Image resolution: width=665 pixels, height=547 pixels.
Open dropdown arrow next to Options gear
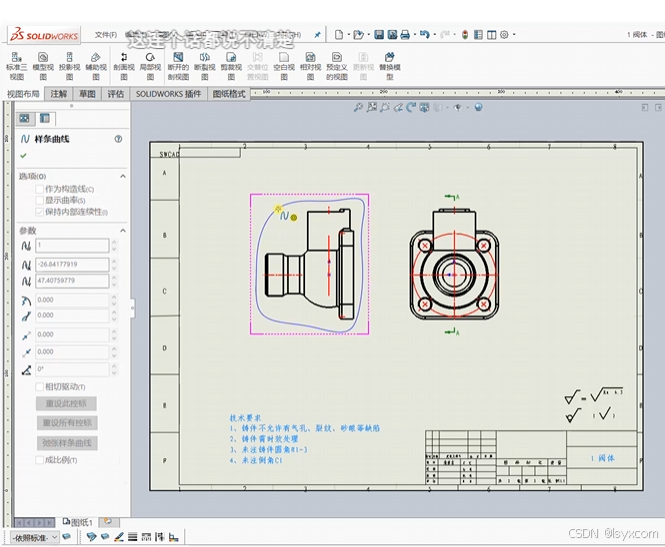514,35
